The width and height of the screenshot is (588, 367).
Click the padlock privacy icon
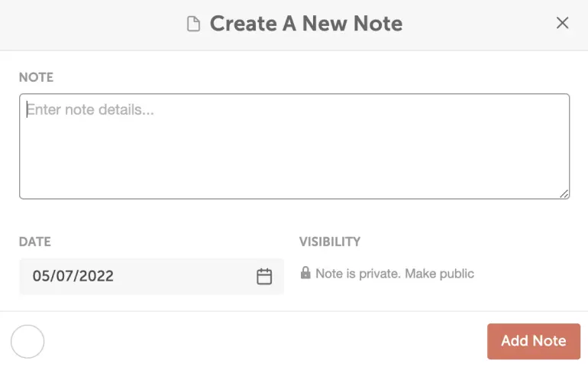305,273
